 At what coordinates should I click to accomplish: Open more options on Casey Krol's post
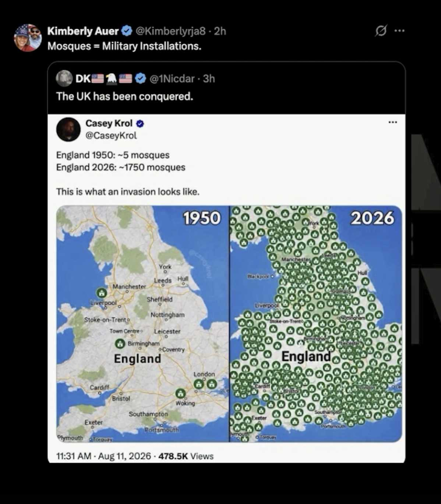pyautogui.click(x=393, y=122)
